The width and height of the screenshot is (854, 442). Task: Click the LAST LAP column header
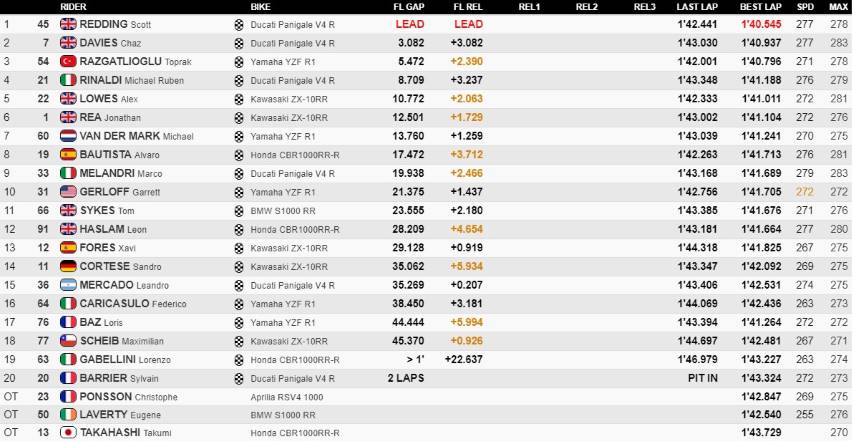(698, 6)
